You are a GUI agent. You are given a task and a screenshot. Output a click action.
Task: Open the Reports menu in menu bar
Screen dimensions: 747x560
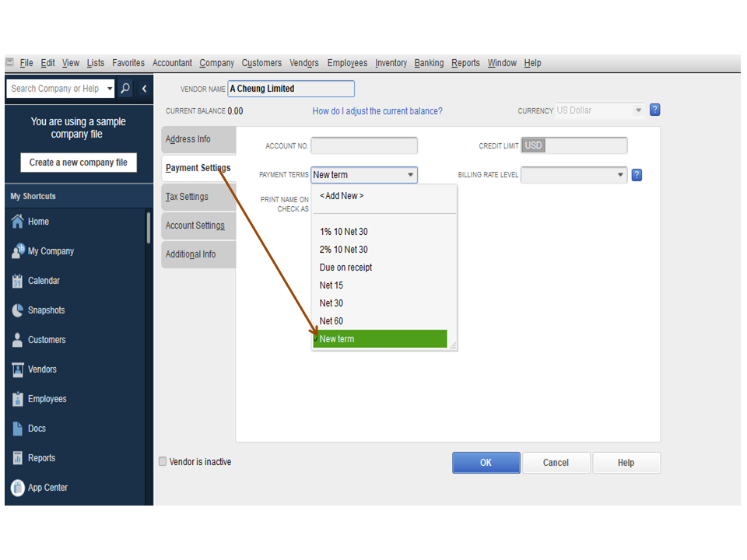(x=465, y=63)
